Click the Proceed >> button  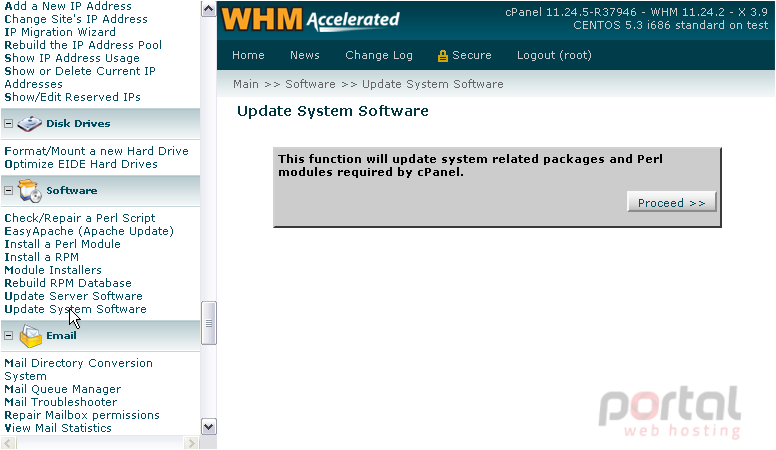point(671,203)
